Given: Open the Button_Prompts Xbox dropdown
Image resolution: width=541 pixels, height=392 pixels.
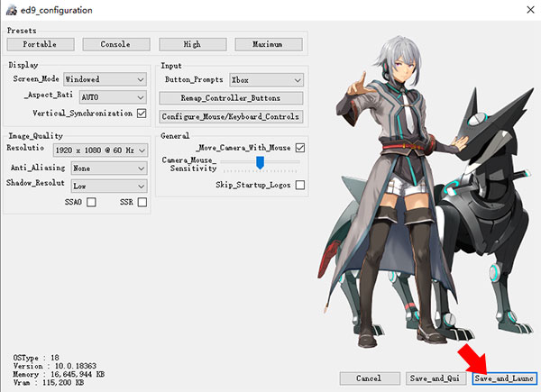Looking at the screenshot, I should (x=266, y=80).
